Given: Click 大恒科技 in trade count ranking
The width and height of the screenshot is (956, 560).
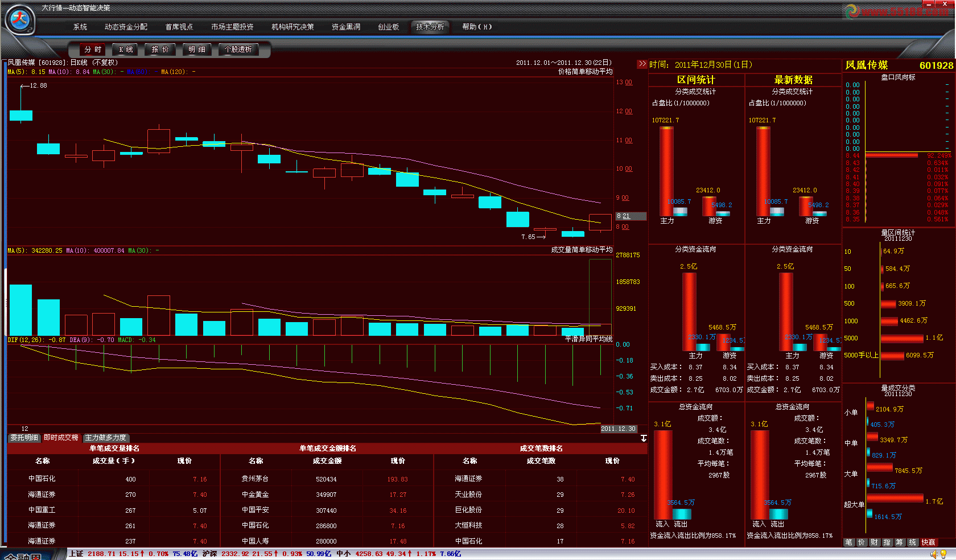Looking at the screenshot, I should (x=468, y=526).
